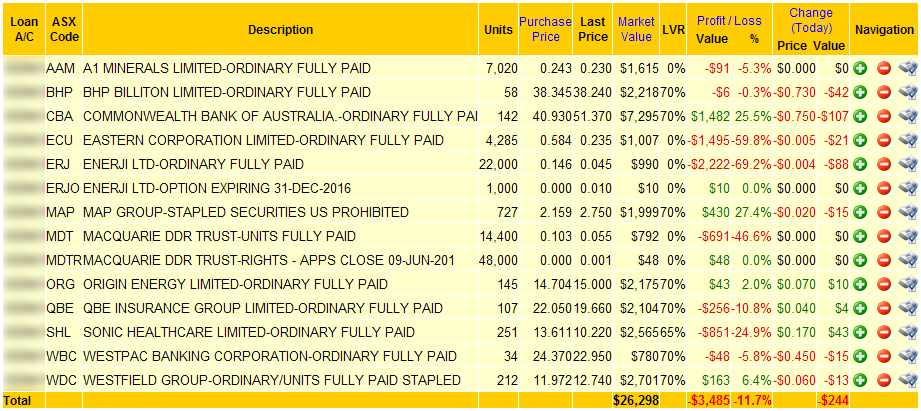Viewport: 921px width, 411px height.
Task: Click the MDTR ticker code cell
Action: [x=64, y=261]
